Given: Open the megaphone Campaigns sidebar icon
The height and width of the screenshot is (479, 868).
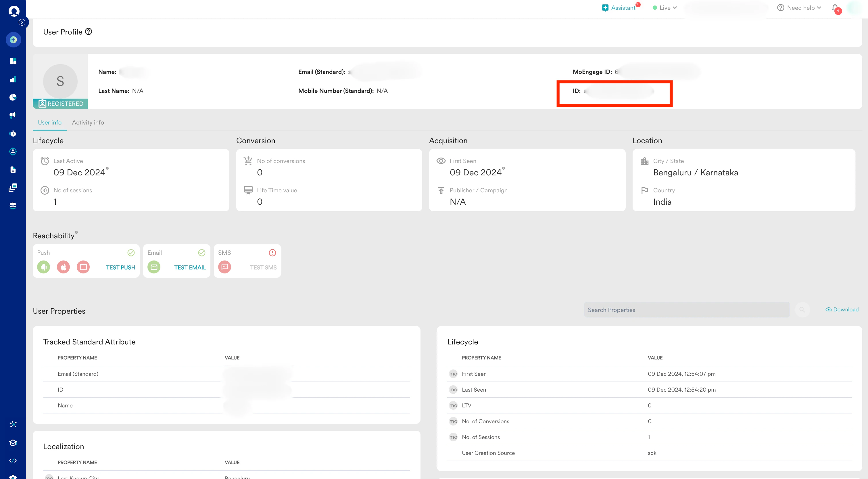Looking at the screenshot, I should [13, 115].
